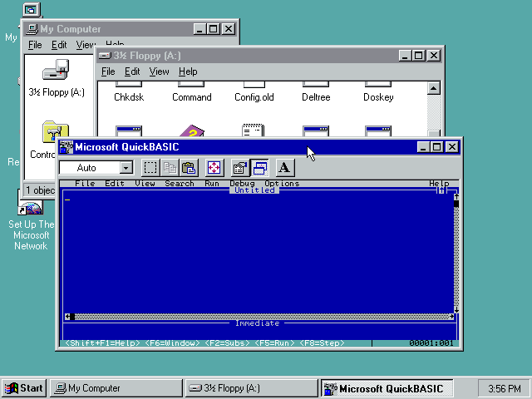Viewport: 532px width, 399px height.
Task: Maximize the Microsoft QuickBASIC window
Action: point(436,147)
